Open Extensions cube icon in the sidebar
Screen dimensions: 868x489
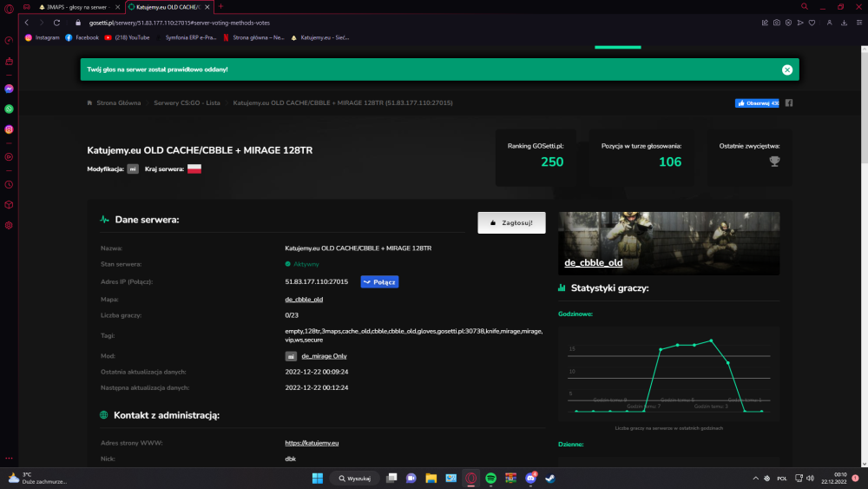pyautogui.click(x=9, y=205)
